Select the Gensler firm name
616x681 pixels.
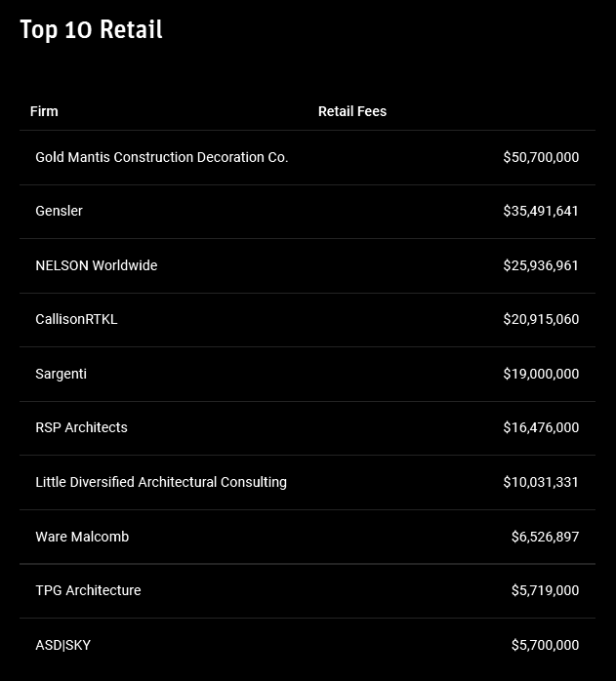click(x=59, y=211)
